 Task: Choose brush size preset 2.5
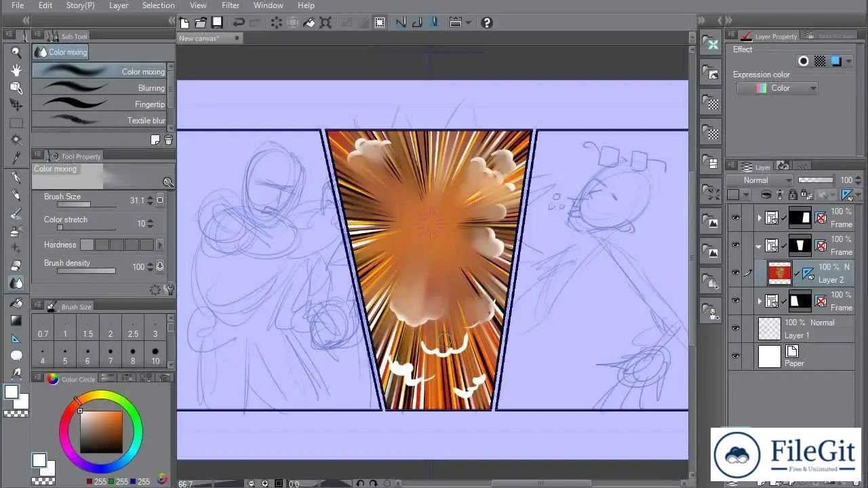coord(133,327)
